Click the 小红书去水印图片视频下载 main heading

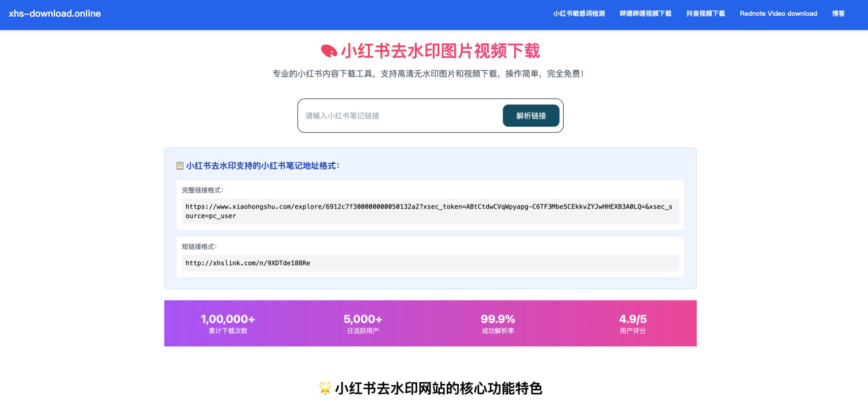[x=440, y=51]
